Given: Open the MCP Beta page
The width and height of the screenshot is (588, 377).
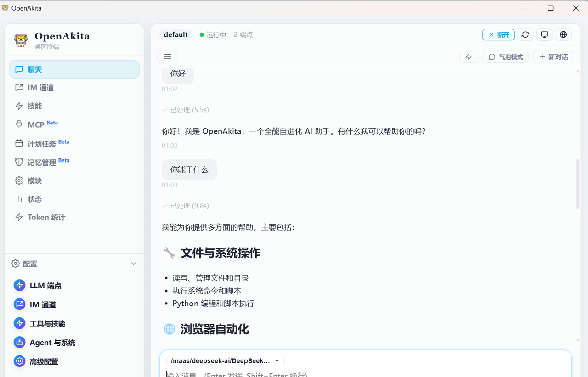Looking at the screenshot, I should click(74, 124).
